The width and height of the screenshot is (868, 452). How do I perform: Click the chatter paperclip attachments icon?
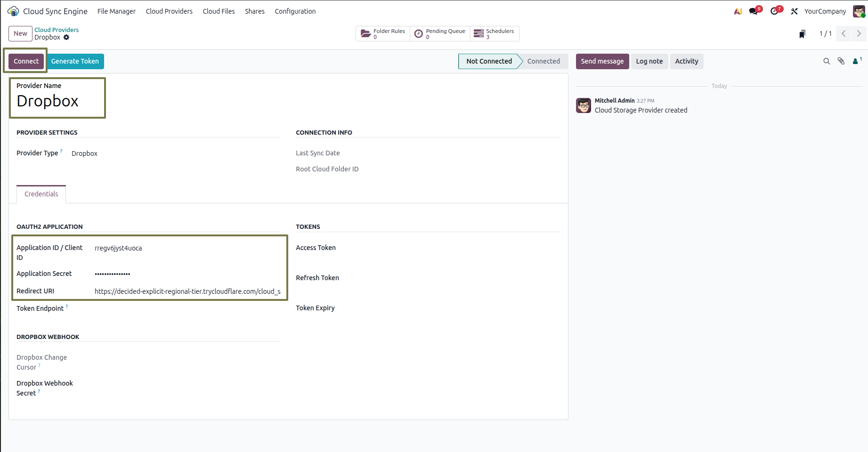[841, 61]
